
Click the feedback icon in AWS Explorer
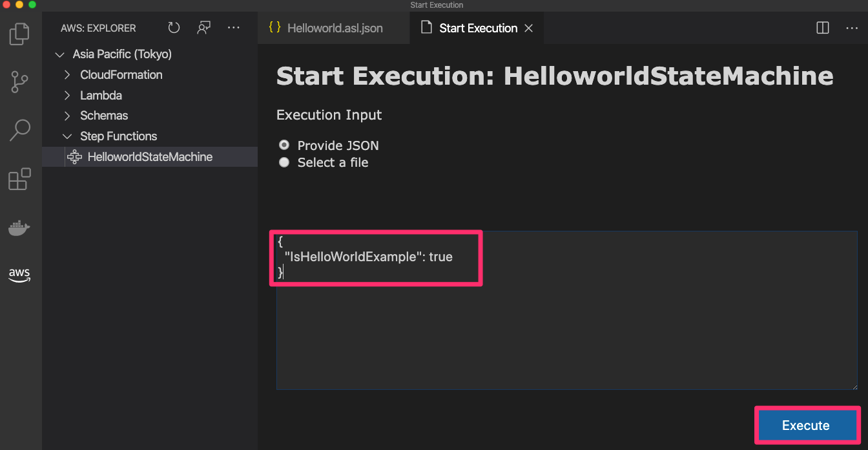coord(203,27)
